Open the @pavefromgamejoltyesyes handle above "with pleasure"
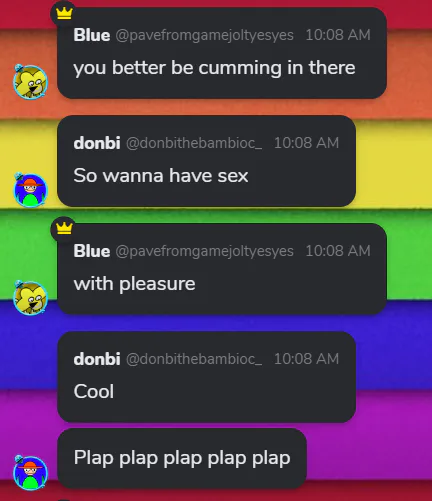 pos(205,251)
